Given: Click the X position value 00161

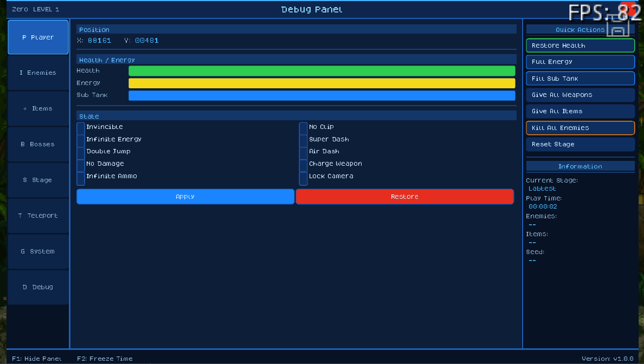Looking at the screenshot, I should pyautogui.click(x=99, y=41).
